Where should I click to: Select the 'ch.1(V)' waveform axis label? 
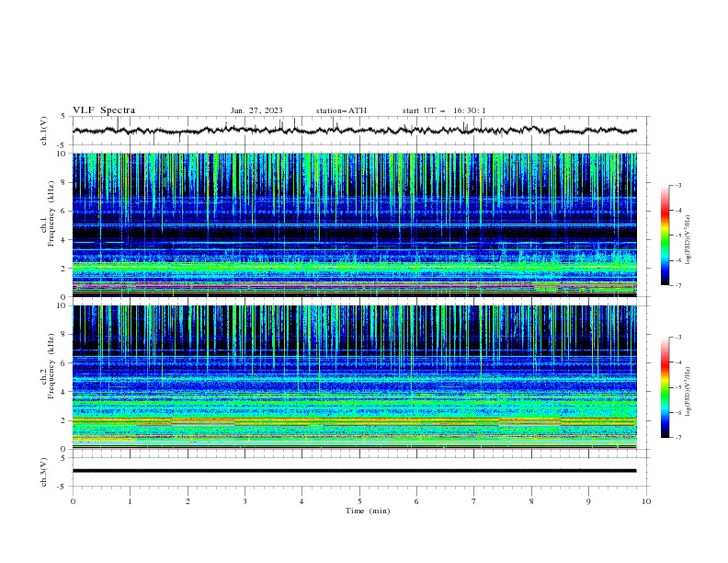(44, 131)
